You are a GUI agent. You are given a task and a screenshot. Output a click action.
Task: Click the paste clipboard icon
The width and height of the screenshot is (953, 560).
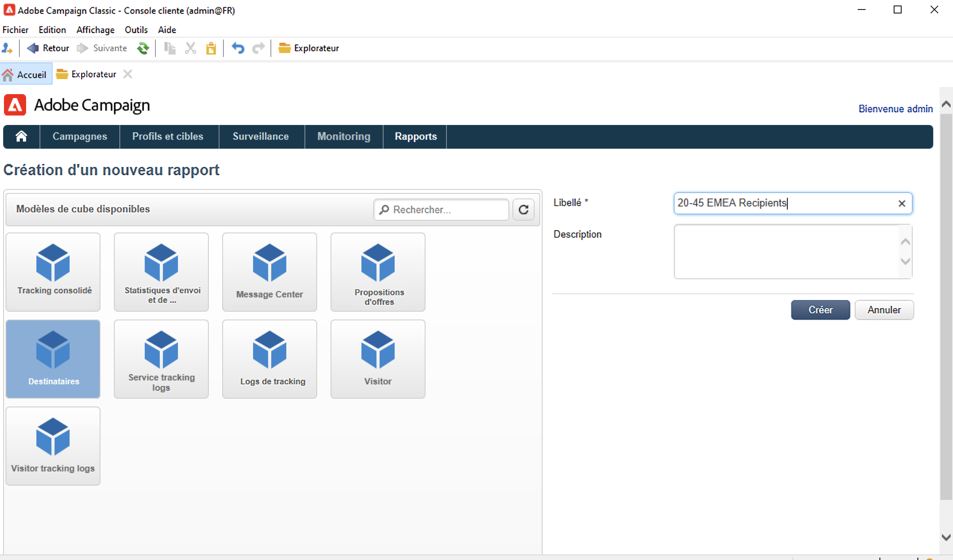pyautogui.click(x=211, y=48)
